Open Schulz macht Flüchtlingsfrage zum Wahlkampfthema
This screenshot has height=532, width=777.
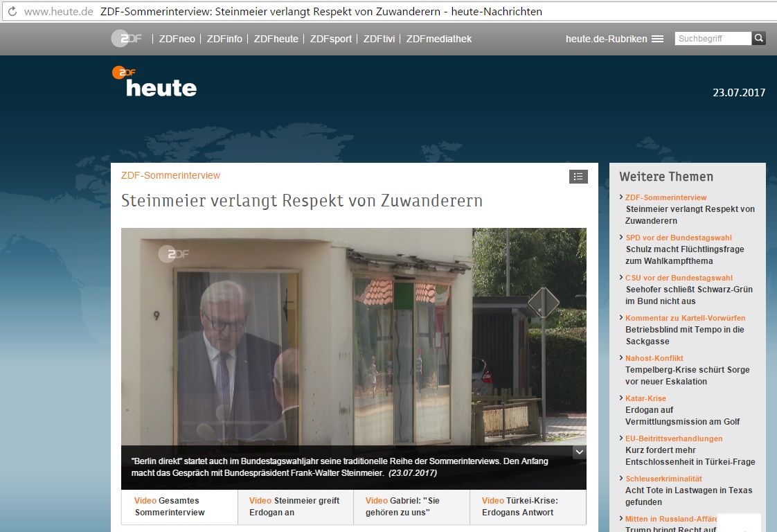(684, 255)
